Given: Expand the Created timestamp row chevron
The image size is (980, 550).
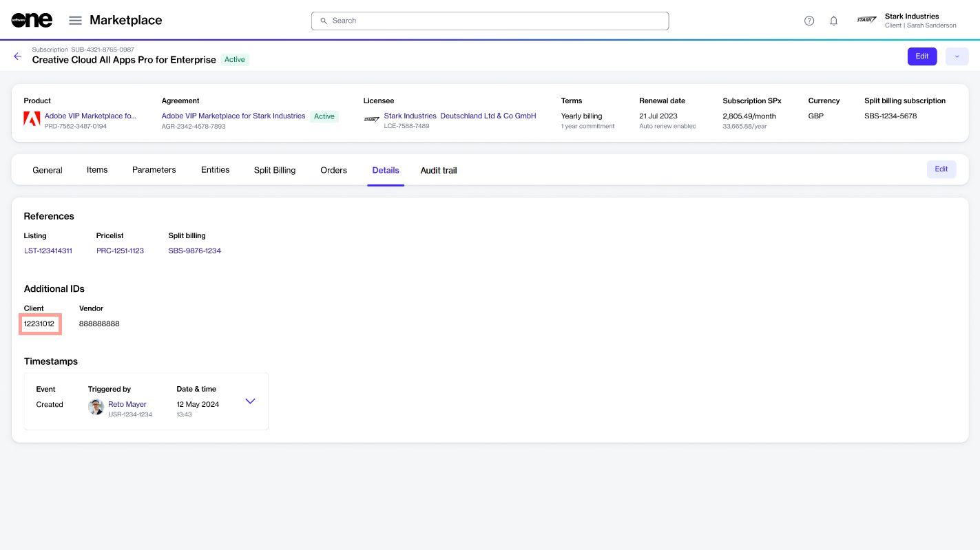Looking at the screenshot, I should (250, 401).
